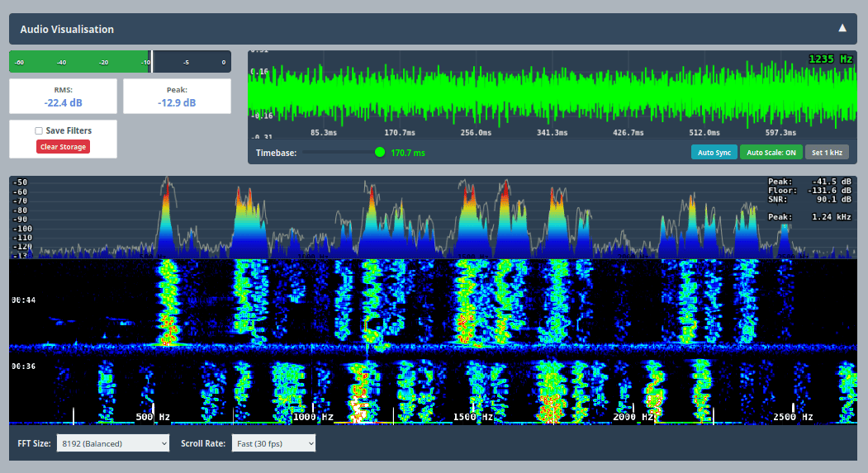Adjust the Timebase slider handle
The height and width of the screenshot is (473, 868).
(380, 152)
